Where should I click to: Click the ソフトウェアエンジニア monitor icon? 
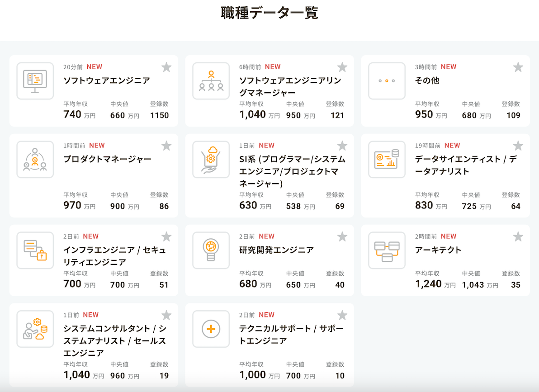[x=35, y=81]
